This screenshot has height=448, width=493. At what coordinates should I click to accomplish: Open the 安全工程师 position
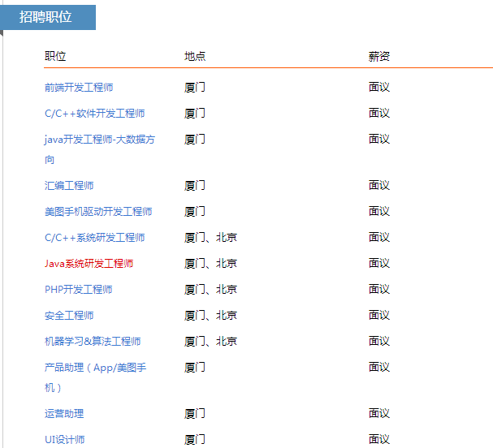click(x=69, y=316)
